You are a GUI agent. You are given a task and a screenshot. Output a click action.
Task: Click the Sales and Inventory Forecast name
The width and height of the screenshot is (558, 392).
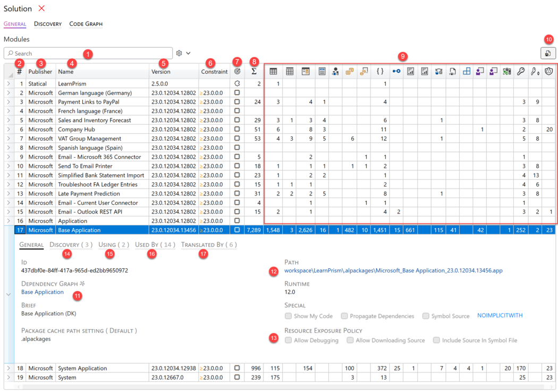[x=94, y=120]
